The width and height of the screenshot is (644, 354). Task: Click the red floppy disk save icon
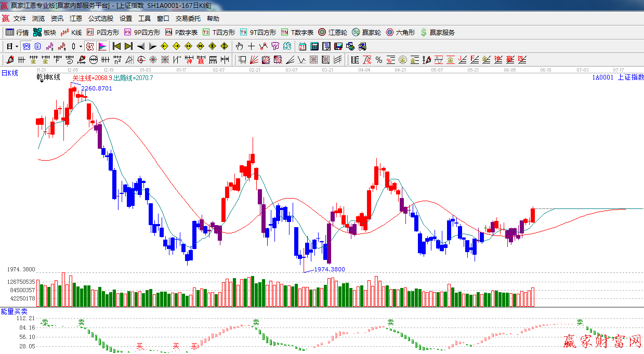click(x=338, y=46)
